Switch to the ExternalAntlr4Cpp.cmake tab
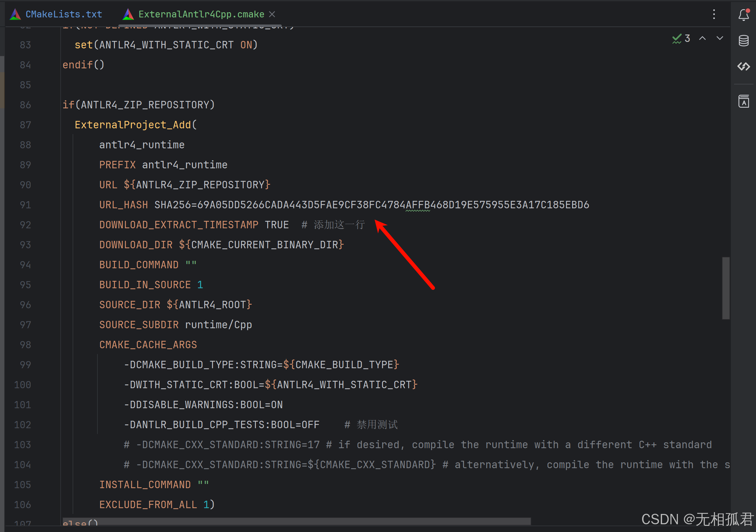The width and height of the screenshot is (756, 532). (201, 14)
